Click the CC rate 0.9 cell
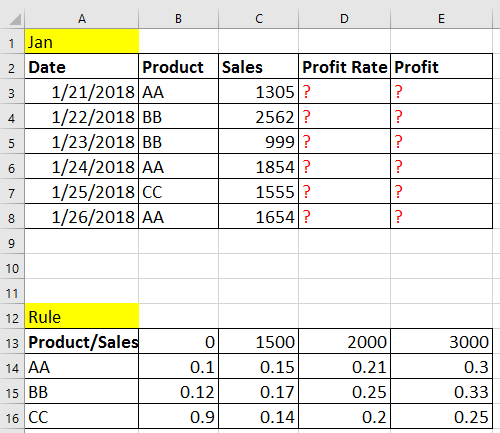Image resolution: width=500 pixels, height=433 pixels. coord(178,416)
